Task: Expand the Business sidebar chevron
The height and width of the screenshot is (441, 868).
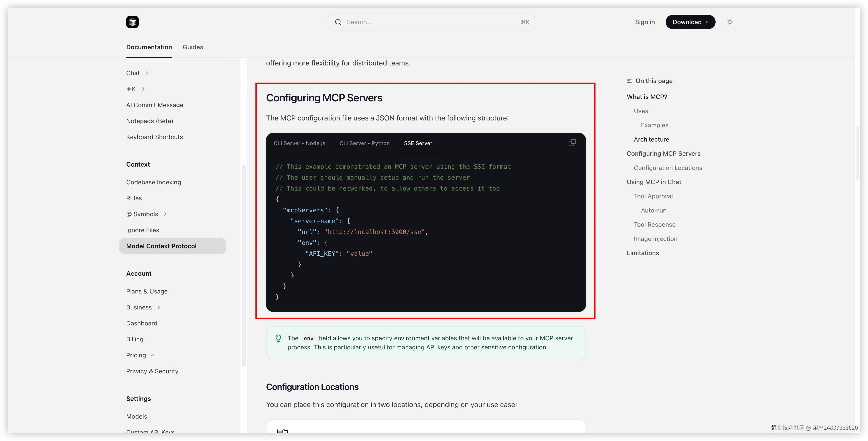Action: tap(159, 307)
